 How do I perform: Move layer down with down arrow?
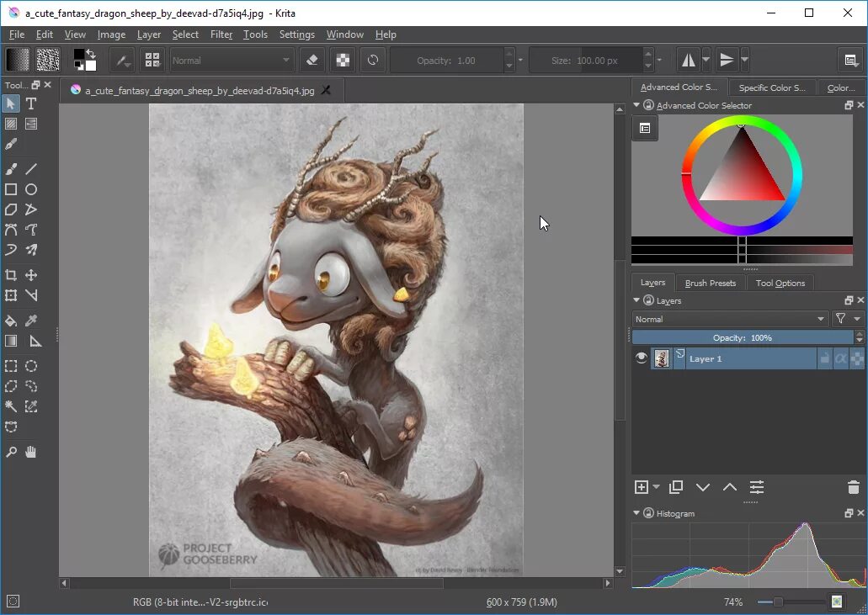[703, 486]
